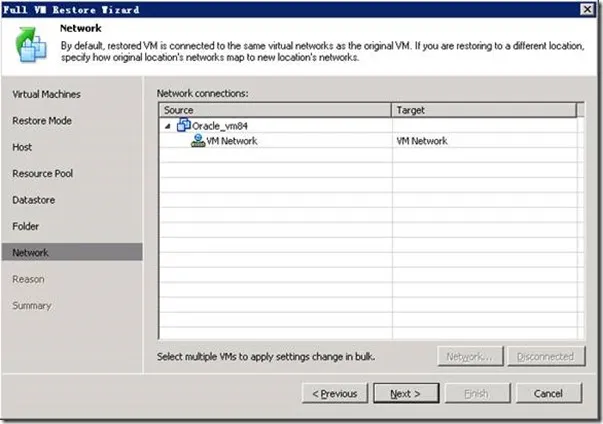Click the Oracle_vm84 virtual machine icon
The image size is (603, 424).
tap(183, 125)
